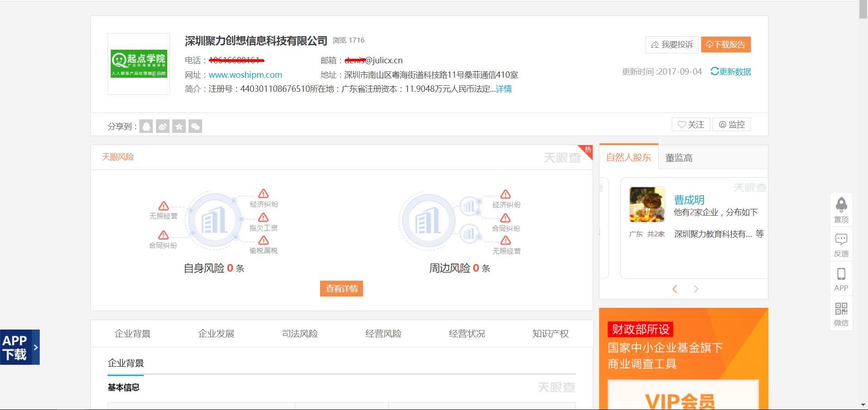Show next shareholder card with right arrow
The width and height of the screenshot is (868, 410).
(x=696, y=289)
